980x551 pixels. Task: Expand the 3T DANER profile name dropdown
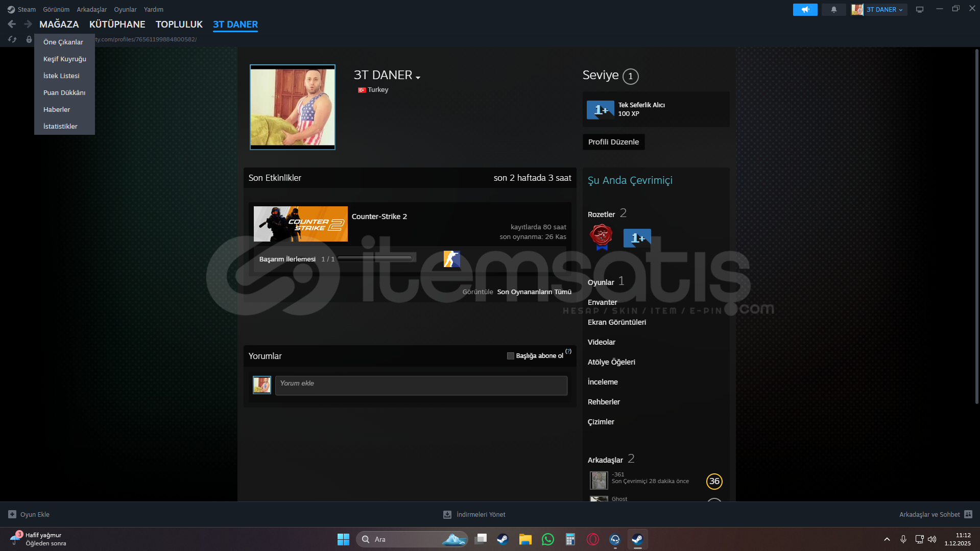[x=418, y=78]
